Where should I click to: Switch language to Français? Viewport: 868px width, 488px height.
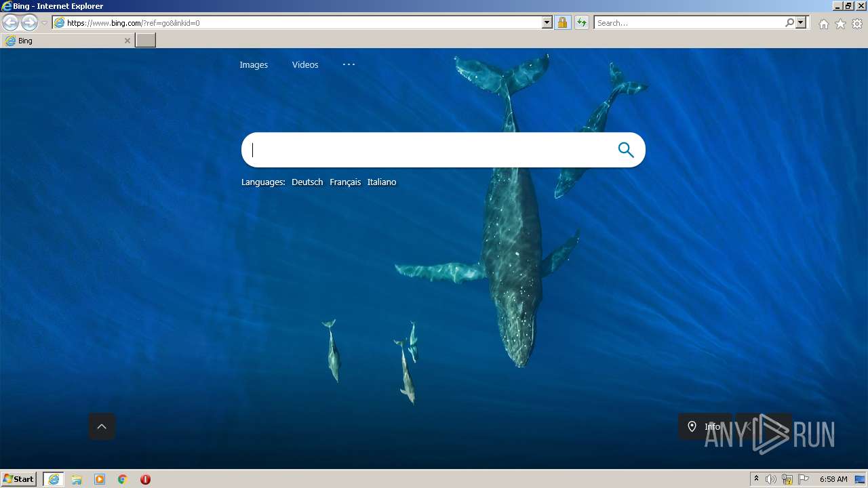coord(345,182)
